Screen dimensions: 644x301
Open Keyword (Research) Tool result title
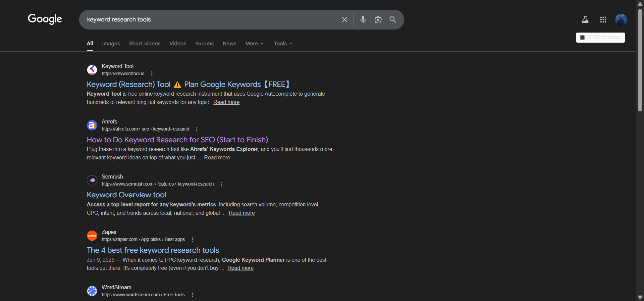[188, 85]
